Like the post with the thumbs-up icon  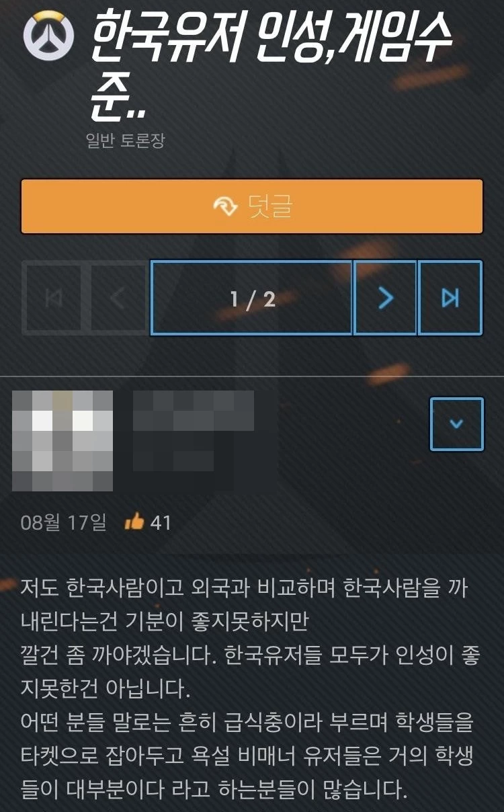pos(134,522)
